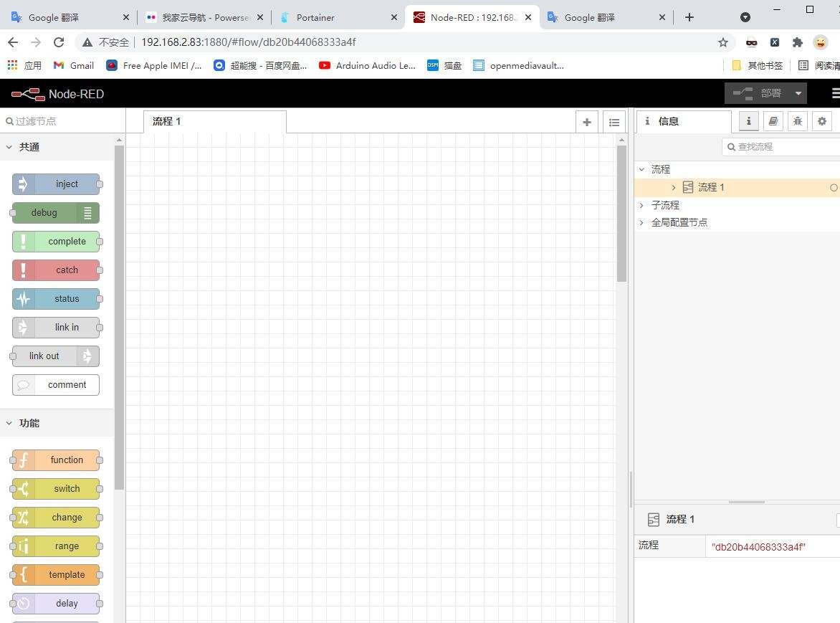Click the 过滤节点 filter nodes field
The image size is (840, 623).
65,121
